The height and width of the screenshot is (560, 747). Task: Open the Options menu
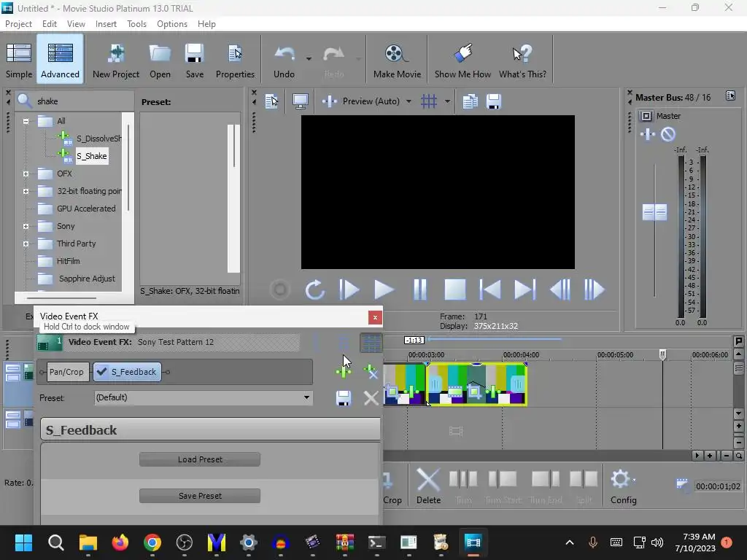tap(172, 24)
